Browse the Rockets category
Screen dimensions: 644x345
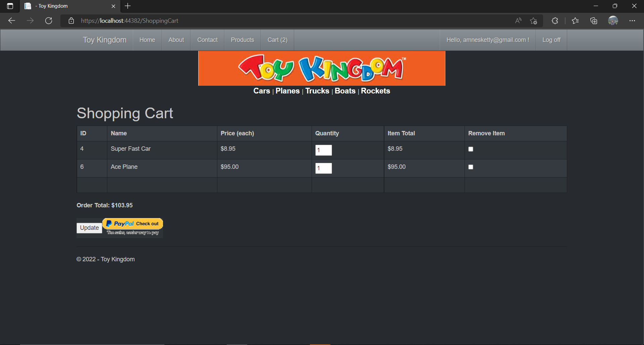pos(375,91)
